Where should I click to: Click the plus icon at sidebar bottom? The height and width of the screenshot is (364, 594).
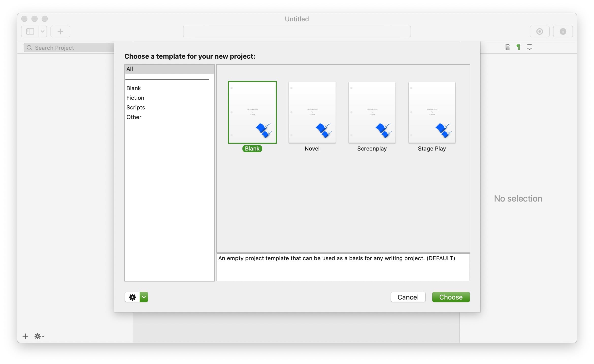[25, 336]
